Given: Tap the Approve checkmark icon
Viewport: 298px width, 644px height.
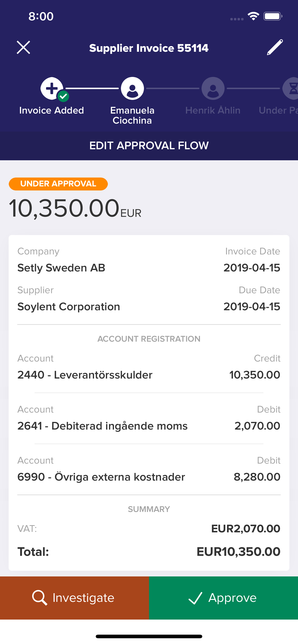Looking at the screenshot, I should tap(195, 598).
